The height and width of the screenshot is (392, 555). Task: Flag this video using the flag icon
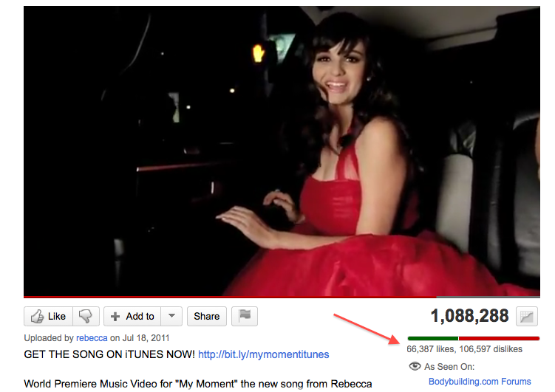pyautogui.click(x=245, y=316)
